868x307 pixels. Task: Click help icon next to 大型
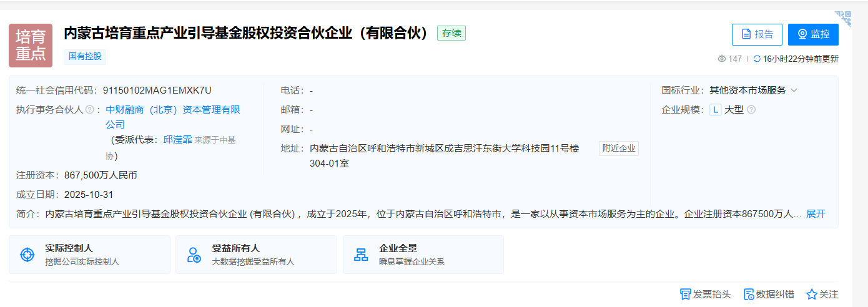point(751,110)
